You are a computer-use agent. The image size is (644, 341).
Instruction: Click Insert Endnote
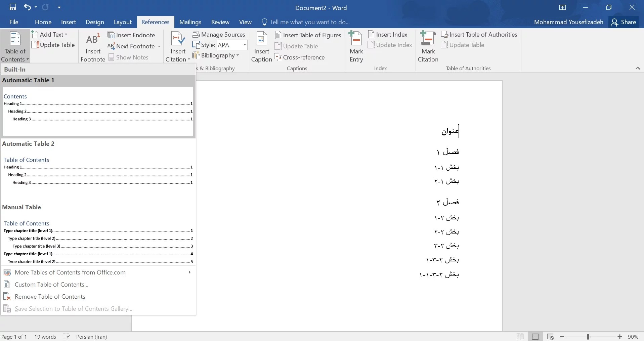tap(131, 35)
